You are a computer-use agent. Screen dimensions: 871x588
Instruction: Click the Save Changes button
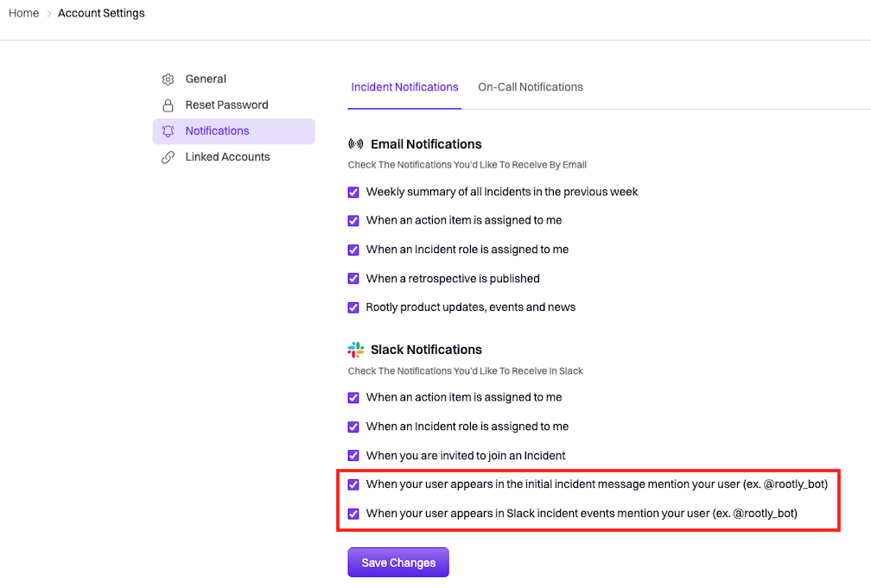pyautogui.click(x=398, y=562)
